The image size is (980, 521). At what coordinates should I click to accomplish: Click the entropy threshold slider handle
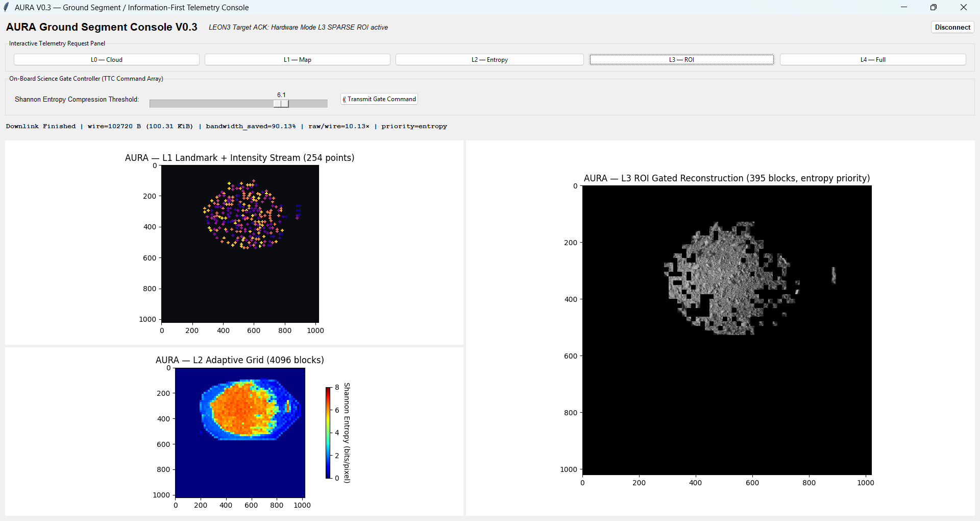tap(281, 104)
